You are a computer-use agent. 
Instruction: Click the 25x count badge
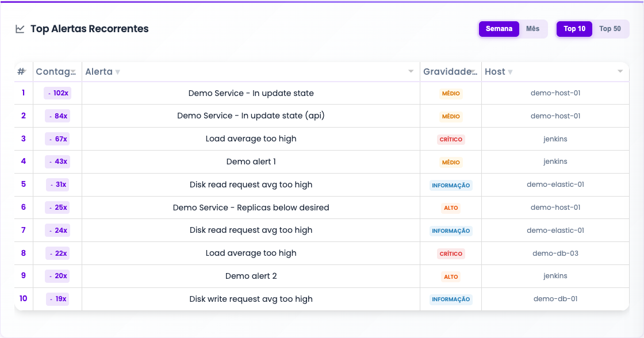click(x=57, y=208)
